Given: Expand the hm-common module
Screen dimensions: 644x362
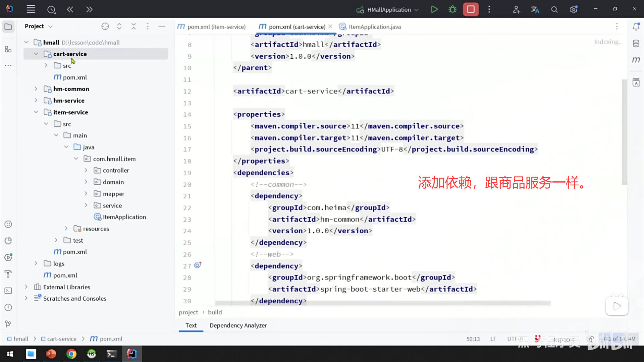Looking at the screenshot, I should point(36,89).
